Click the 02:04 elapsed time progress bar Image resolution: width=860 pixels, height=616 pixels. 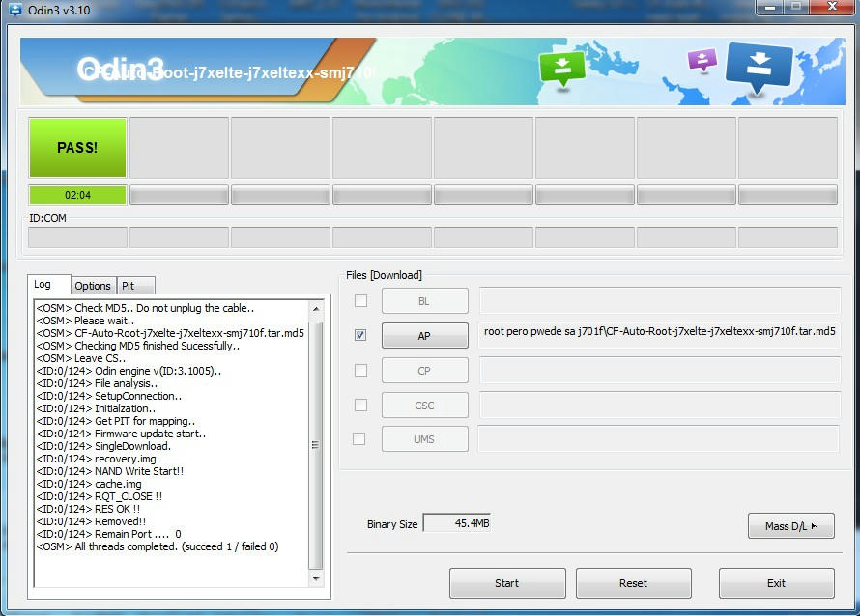point(77,195)
